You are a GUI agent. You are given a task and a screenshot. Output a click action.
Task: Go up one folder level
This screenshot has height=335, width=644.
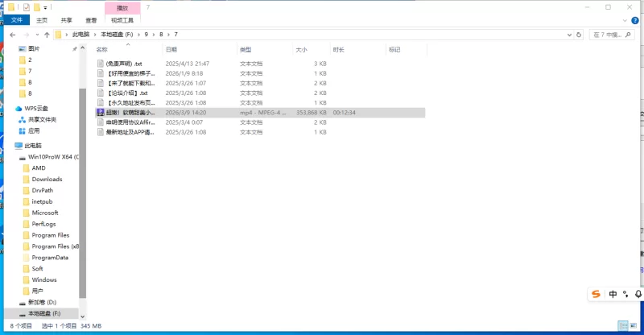click(x=47, y=35)
